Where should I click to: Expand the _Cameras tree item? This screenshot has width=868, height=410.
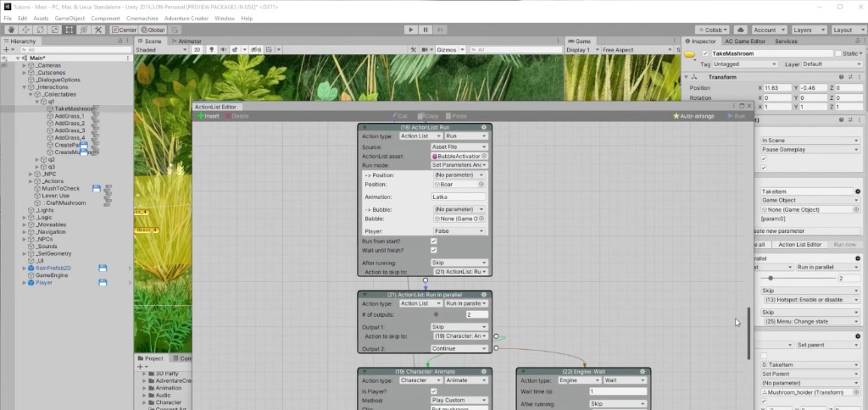click(x=25, y=65)
